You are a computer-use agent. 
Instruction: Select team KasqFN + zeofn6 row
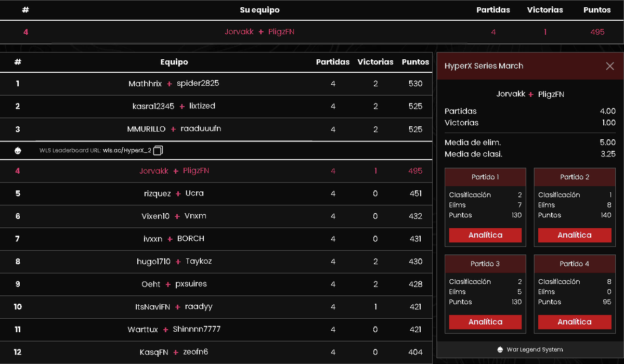[216, 352]
